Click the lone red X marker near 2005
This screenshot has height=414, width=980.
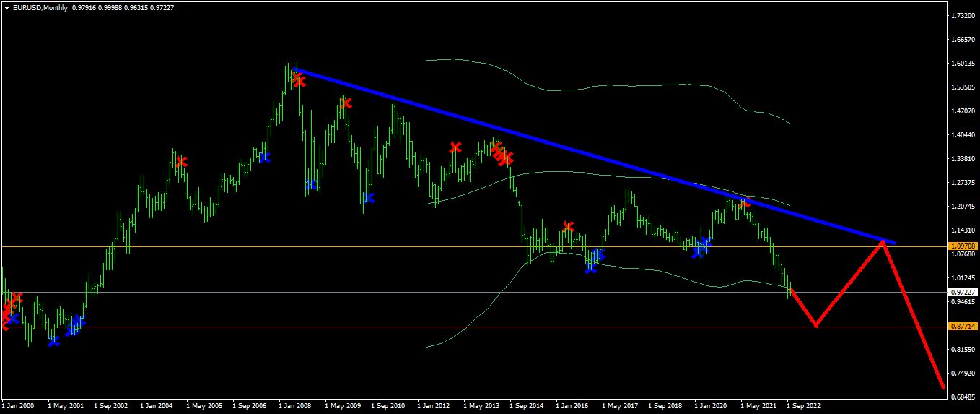coord(181,162)
